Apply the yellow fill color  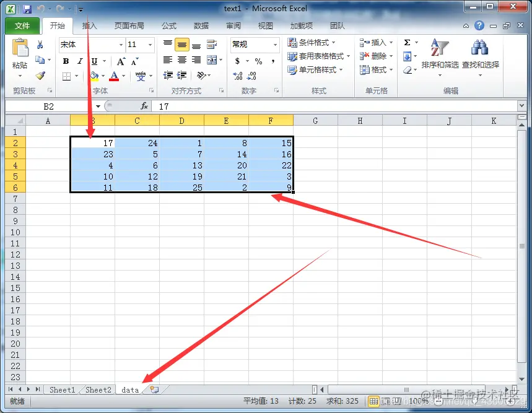(94, 76)
